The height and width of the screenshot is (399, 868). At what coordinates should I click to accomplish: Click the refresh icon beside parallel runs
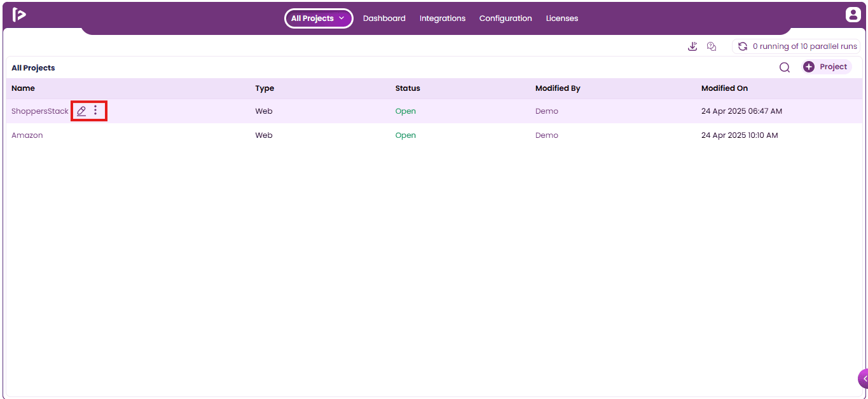coord(742,46)
